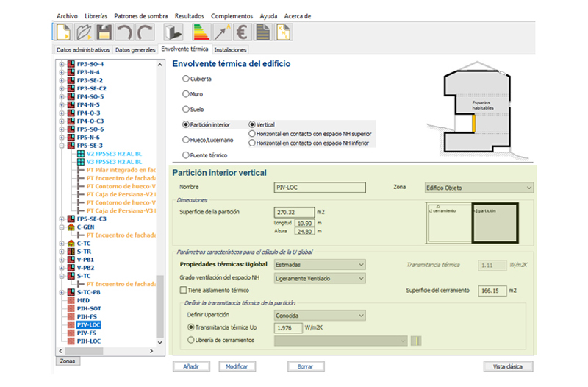Collapse the S-TC tree node
The image size is (588, 387).
62,276
